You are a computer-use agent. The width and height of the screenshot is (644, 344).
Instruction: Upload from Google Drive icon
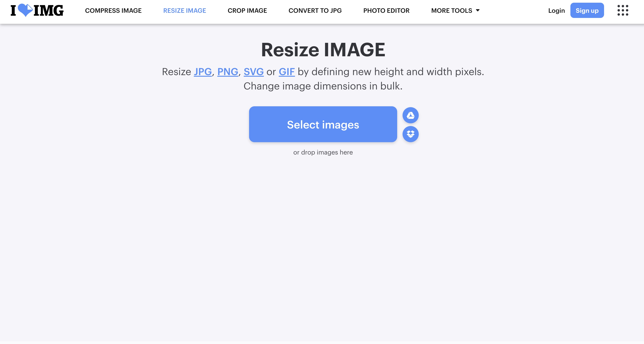pos(410,115)
